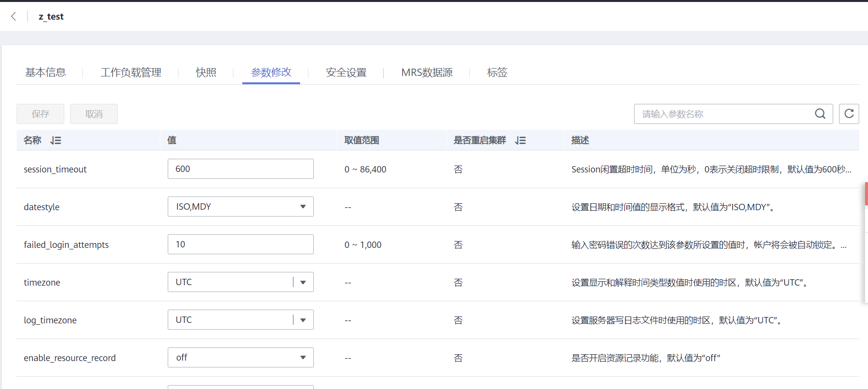Viewport: 868px width, 389px height.
Task: Refresh the parameter list
Action: coord(849,114)
